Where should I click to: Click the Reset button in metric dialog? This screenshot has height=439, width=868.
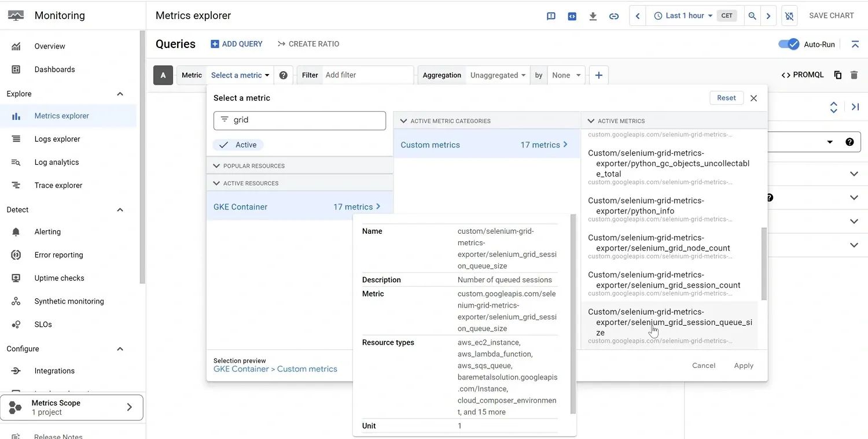click(x=726, y=98)
